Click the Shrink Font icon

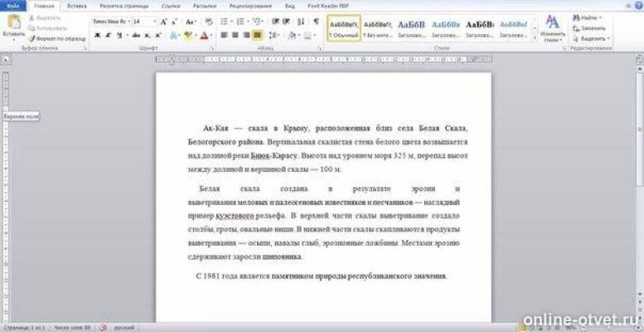coord(174,22)
